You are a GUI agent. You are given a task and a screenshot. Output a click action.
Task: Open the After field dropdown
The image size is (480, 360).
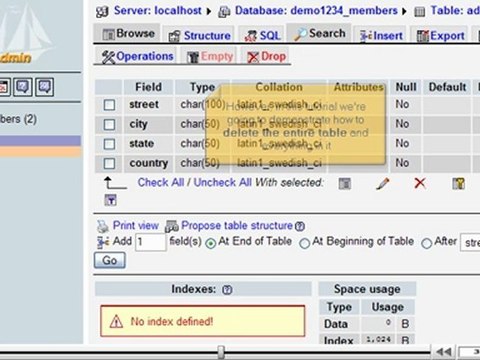[470, 242]
